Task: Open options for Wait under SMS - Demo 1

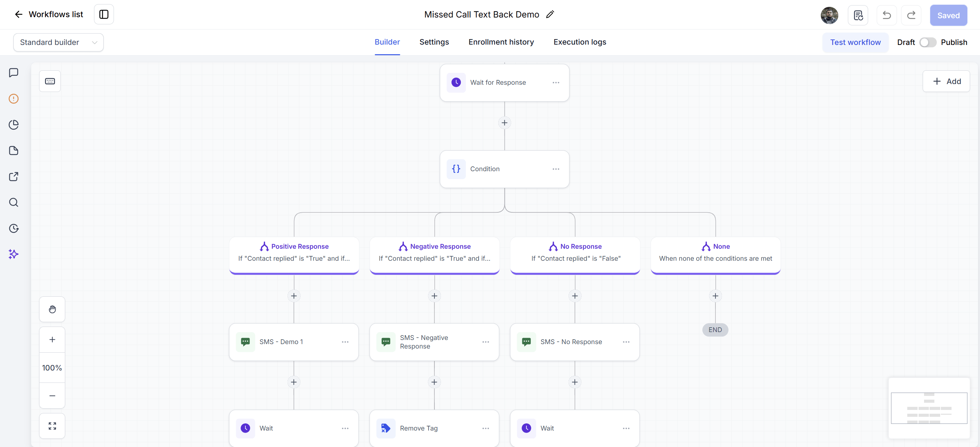Action: (345, 428)
